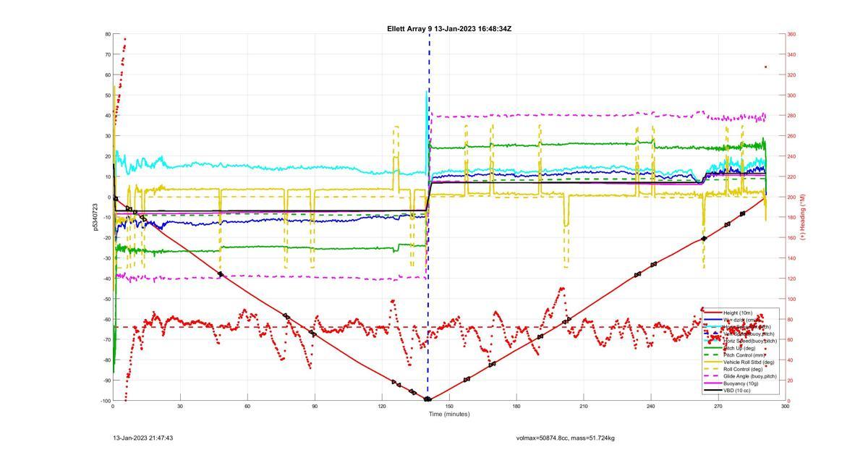The height and width of the screenshot is (450, 868).
Task: Select the 'Glide Angle (buoy,pitch)' legend entry
Action: click(750, 376)
